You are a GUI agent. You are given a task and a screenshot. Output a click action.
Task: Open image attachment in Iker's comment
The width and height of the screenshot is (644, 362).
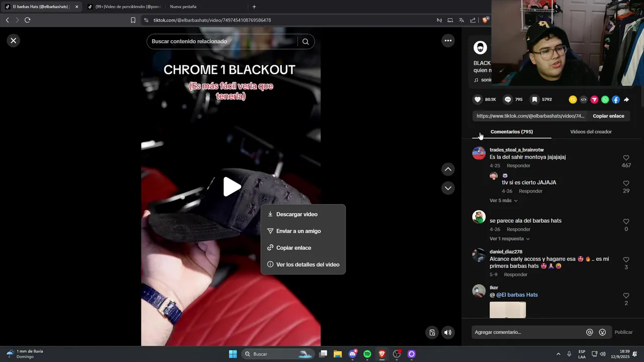pyautogui.click(x=508, y=310)
